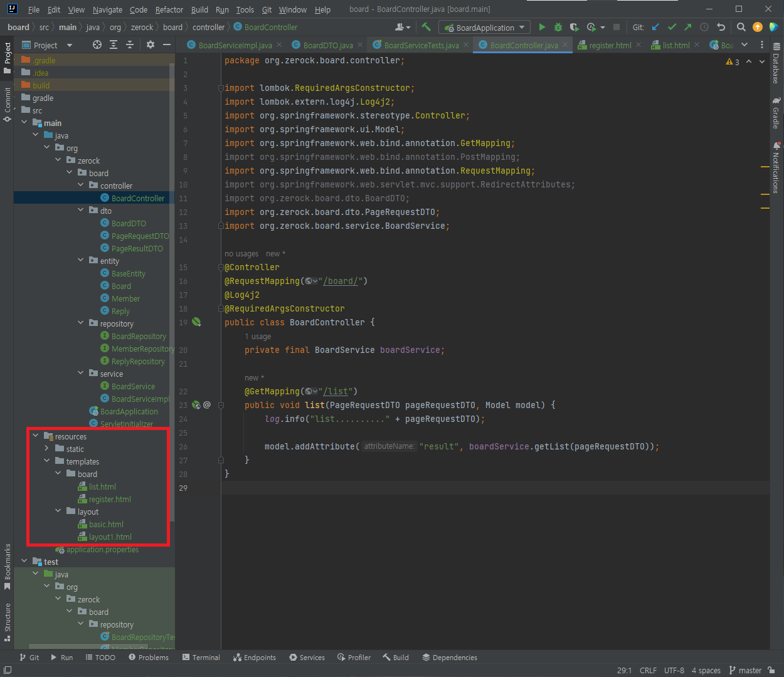
Task: Show Git history clock icon
Action: (x=704, y=27)
